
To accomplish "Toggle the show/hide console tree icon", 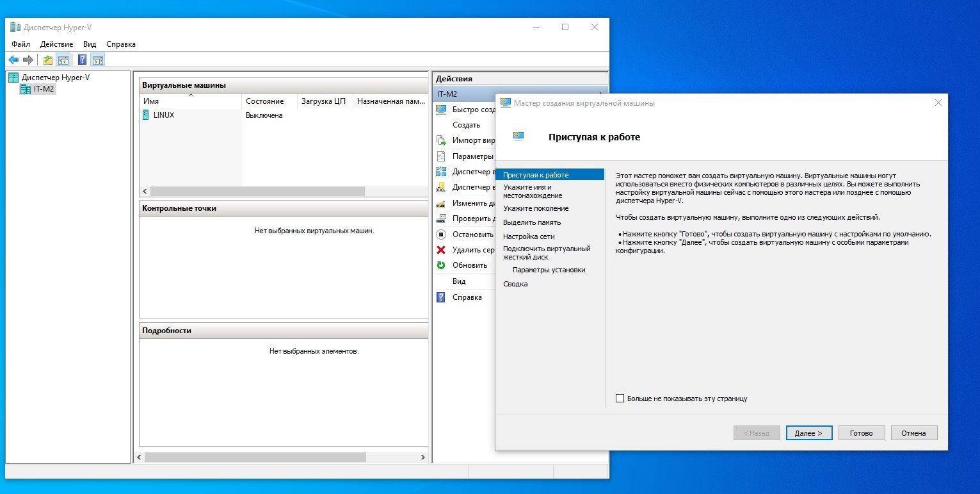I will [x=63, y=60].
